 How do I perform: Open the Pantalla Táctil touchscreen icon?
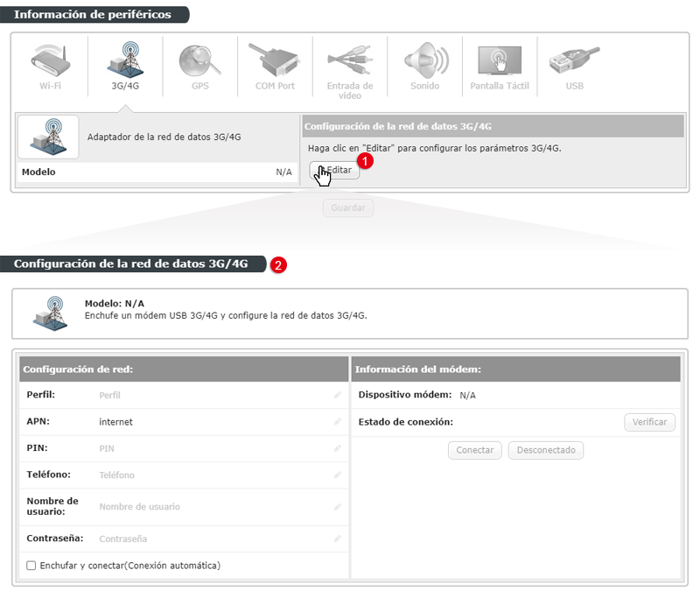pos(500,60)
